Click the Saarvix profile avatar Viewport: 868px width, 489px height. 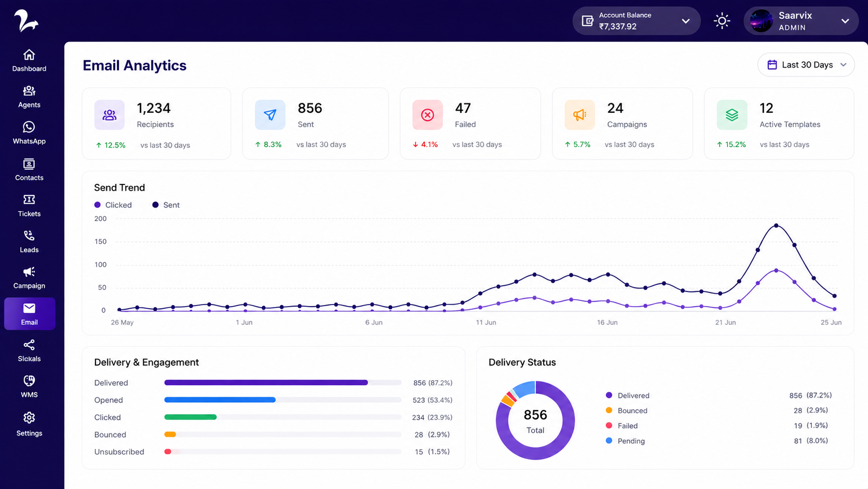coord(761,21)
